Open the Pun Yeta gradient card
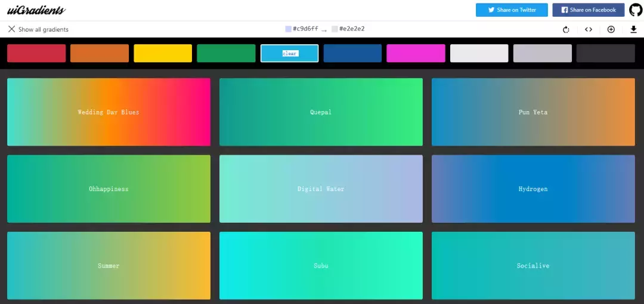 pos(533,112)
